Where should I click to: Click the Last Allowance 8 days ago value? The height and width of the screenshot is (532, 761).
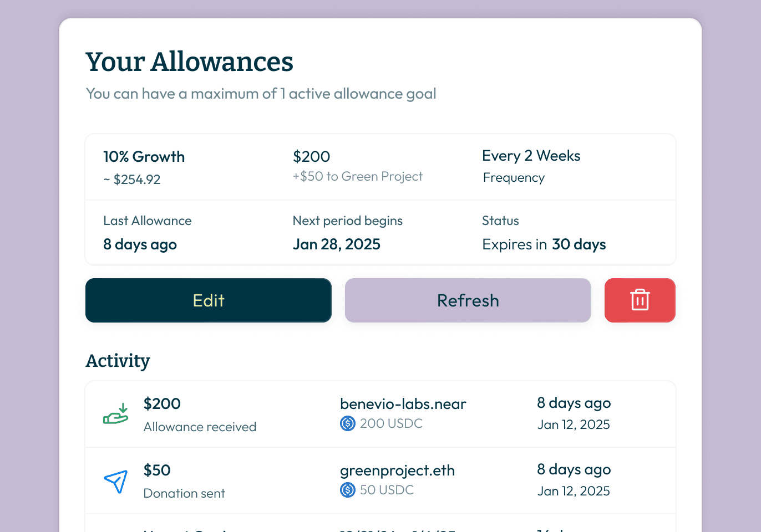(140, 244)
